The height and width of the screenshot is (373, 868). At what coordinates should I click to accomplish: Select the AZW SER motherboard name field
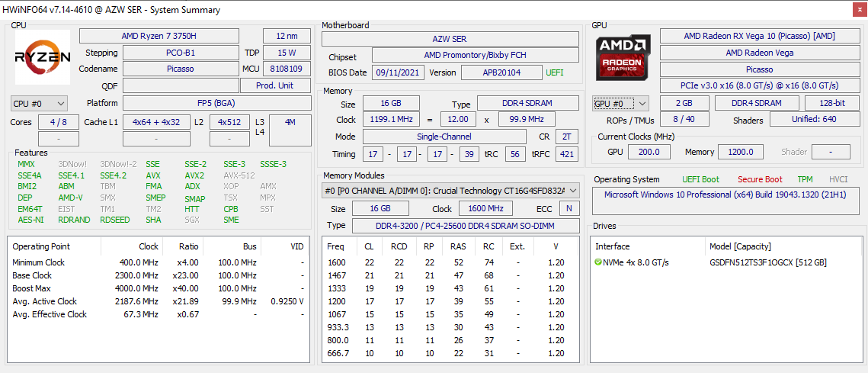coord(450,39)
